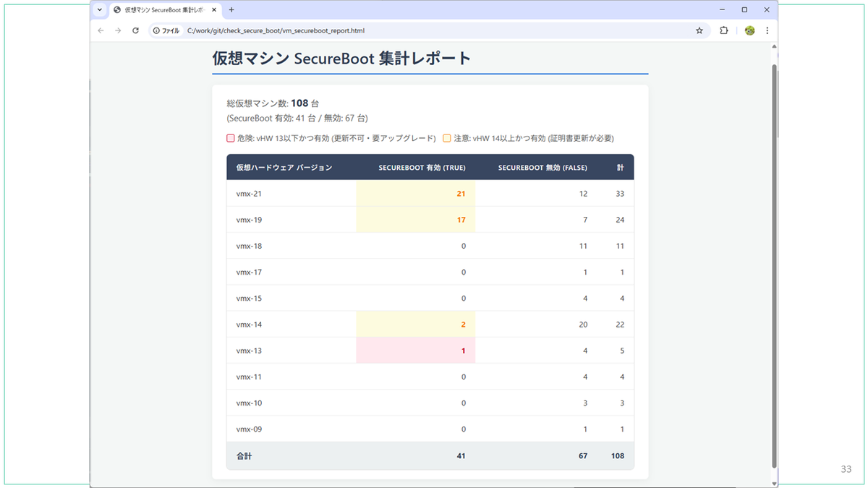Click the 仮想ハードウェア バージョン column header
This screenshot has width=868, height=488.
[x=284, y=168]
